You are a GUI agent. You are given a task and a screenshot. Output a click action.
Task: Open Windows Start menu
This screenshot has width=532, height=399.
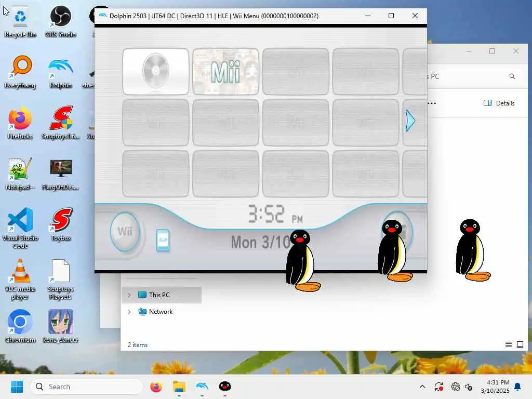tap(17, 387)
